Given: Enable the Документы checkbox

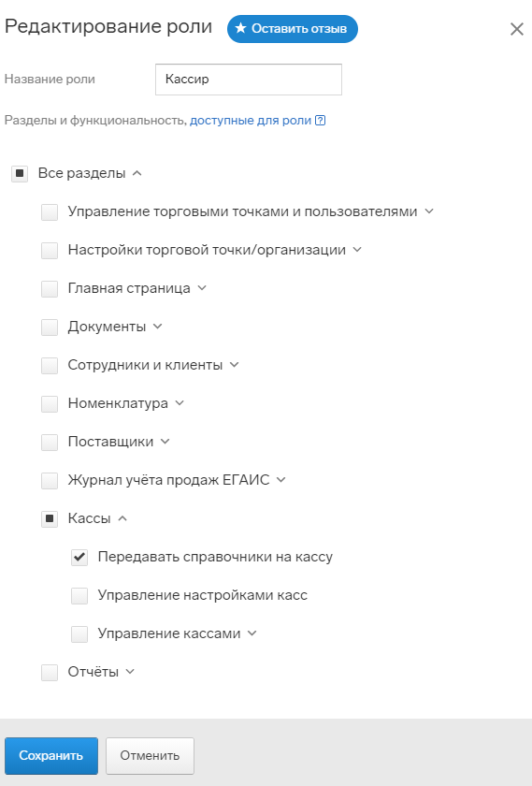Looking at the screenshot, I should point(50,327).
